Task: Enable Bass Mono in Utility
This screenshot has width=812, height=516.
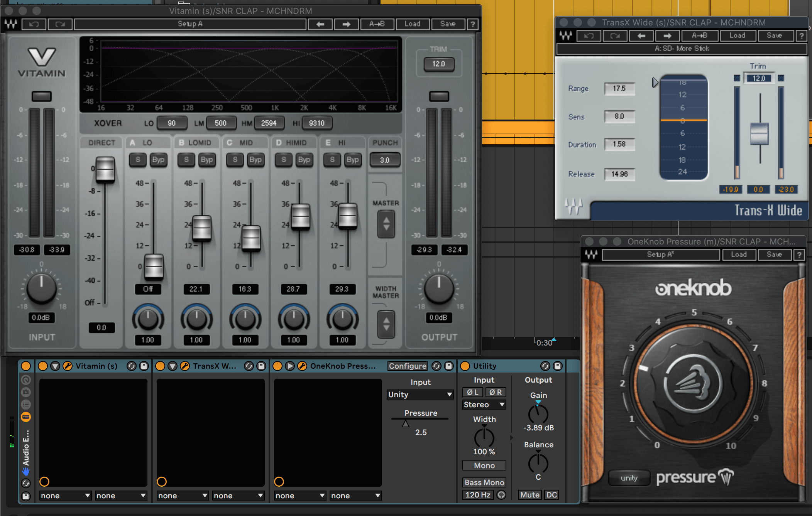Action: tap(484, 482)
